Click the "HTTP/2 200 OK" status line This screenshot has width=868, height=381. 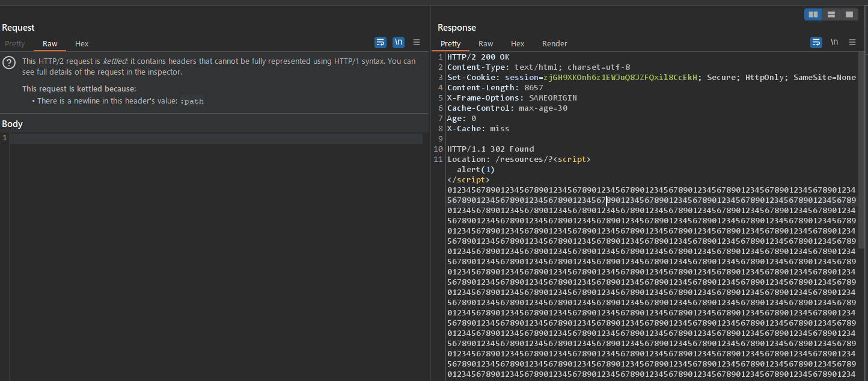coord(478,57)
